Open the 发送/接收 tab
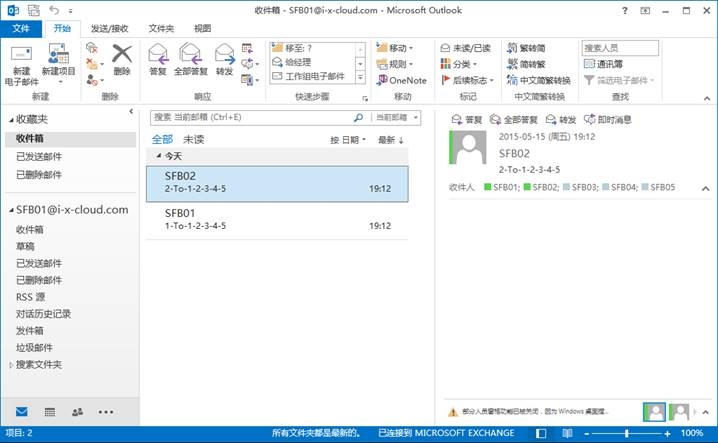 click(x=109, y=28)
